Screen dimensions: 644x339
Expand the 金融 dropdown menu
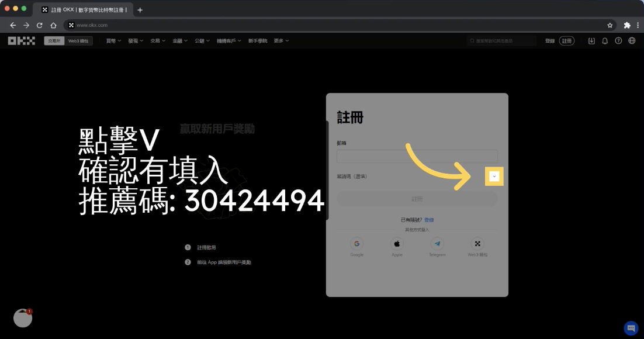click(180, 41)
